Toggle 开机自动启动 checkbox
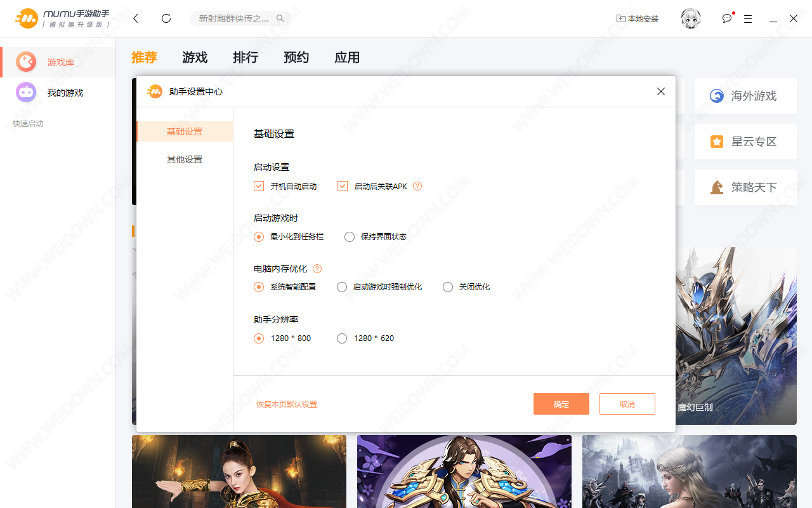The height and width of the screenshot is (508, 812). click(x=259, y=186)
